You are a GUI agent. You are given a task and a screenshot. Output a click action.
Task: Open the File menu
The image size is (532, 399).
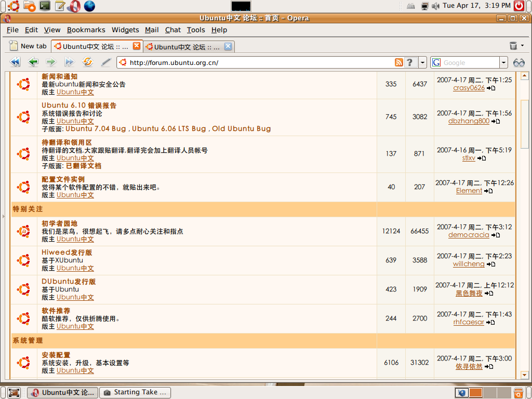pos(12,30)
